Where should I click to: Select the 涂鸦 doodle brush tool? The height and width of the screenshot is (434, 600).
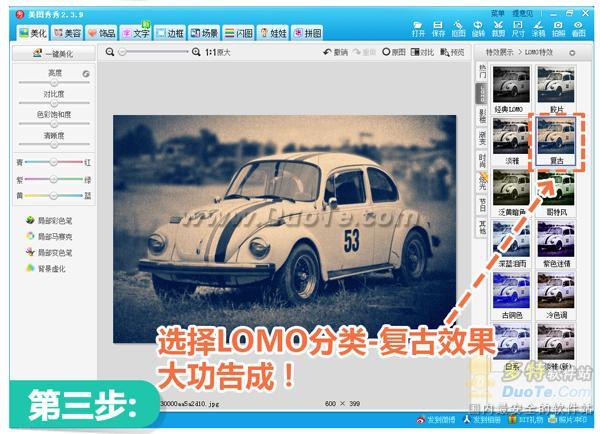538,29
